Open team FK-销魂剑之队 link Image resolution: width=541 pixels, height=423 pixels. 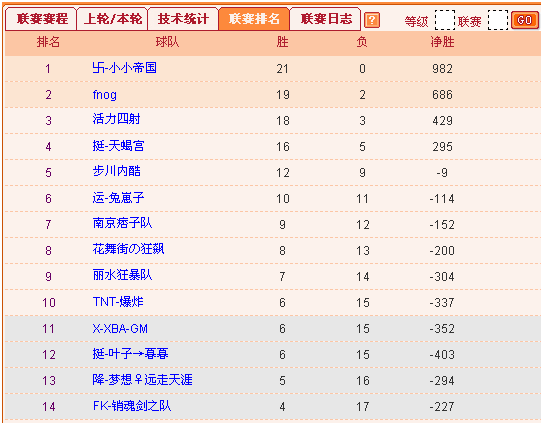(132, 406)
